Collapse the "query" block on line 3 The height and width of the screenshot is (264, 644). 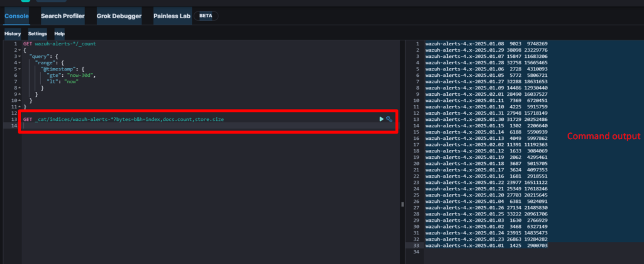[x=19, y=56]
